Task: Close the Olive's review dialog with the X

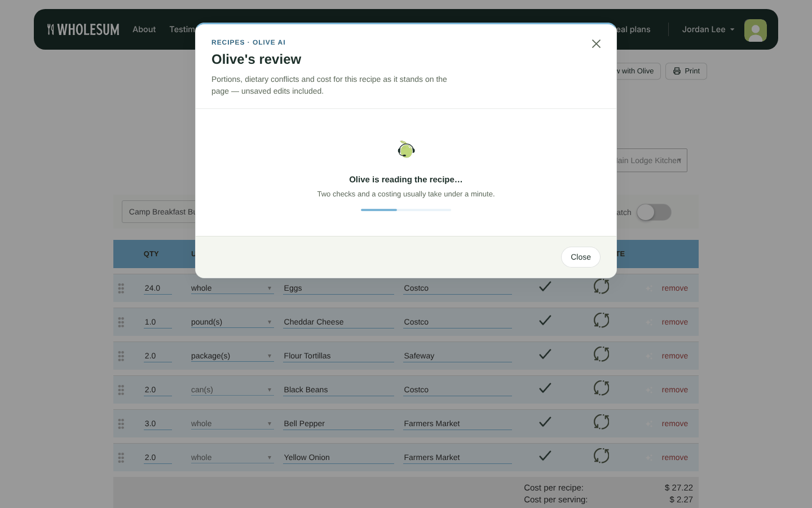Action: (x=596, y=44)
